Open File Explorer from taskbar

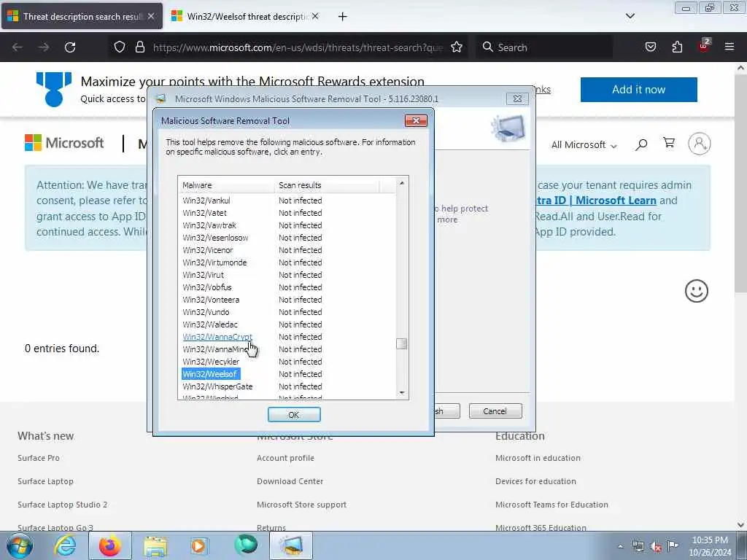click(x=155, y=545)
